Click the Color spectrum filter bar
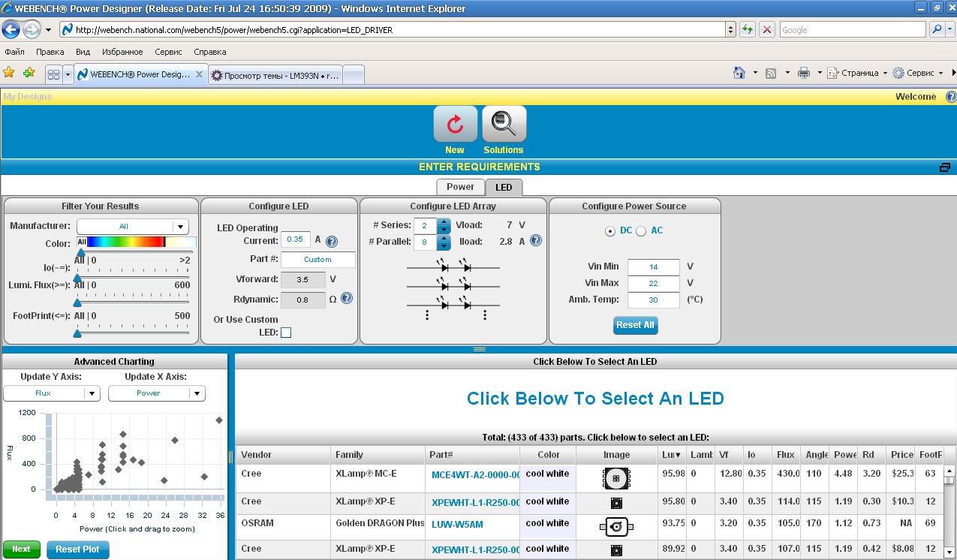The height and width of the screenshot is (560, 957). (135, 242)
